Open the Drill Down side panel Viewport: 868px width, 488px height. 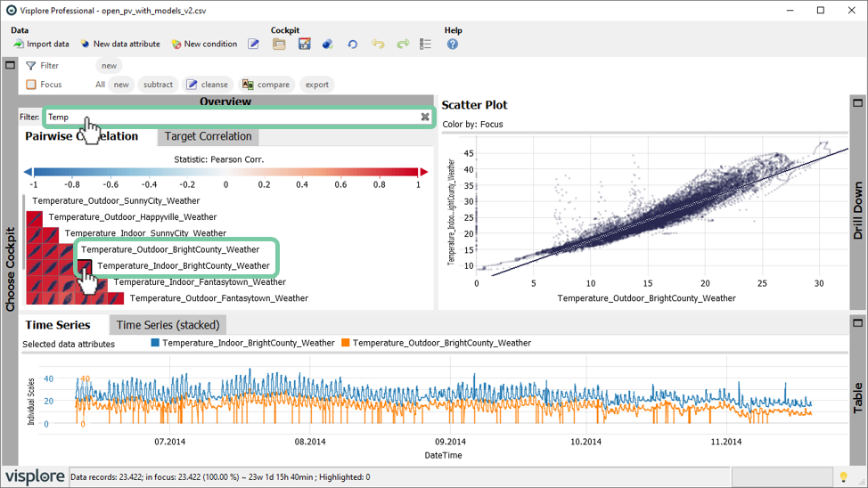(x=857, y=210)
